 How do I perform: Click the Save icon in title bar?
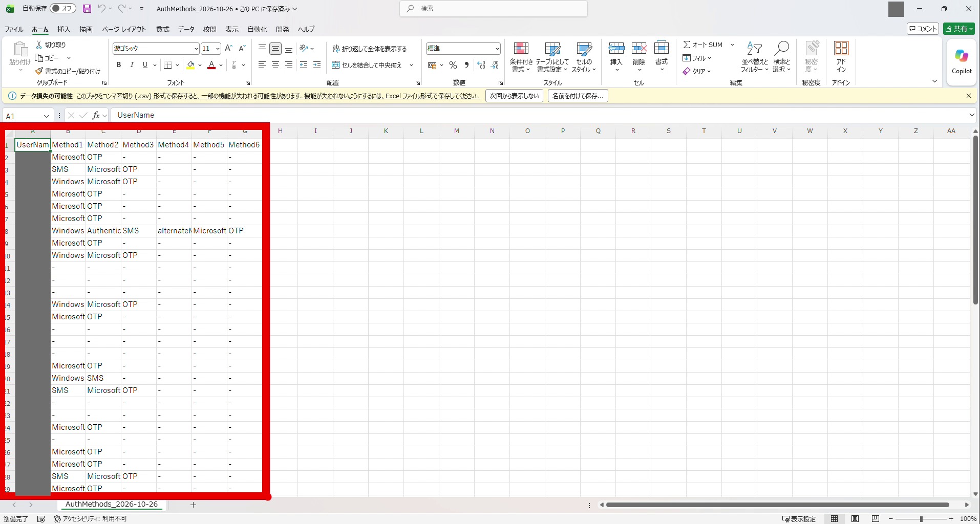point(87,9)
